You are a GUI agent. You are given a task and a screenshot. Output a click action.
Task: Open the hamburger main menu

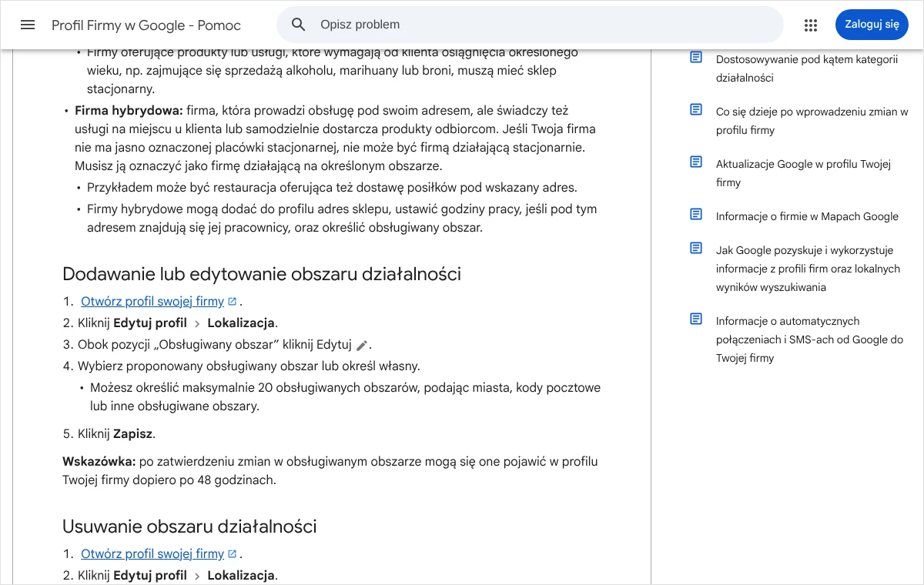coord(28,25)
